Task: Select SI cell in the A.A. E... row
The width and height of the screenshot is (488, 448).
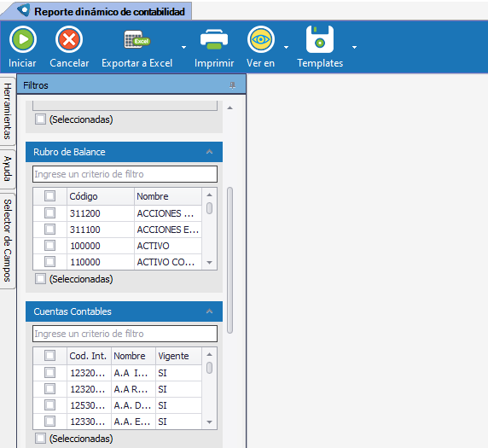Action: click(178, 422)
